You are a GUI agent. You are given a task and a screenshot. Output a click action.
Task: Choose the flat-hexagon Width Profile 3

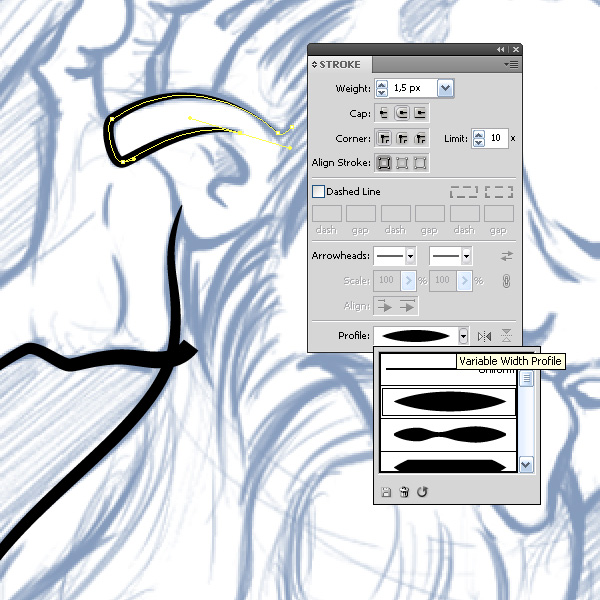pos(448,463)
